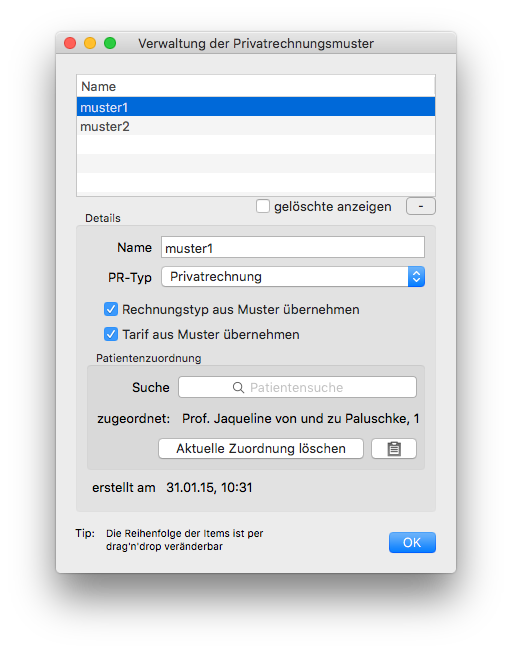Minimize window using yellow button
The image size is (512, 653).
click(x=90, y=43)
